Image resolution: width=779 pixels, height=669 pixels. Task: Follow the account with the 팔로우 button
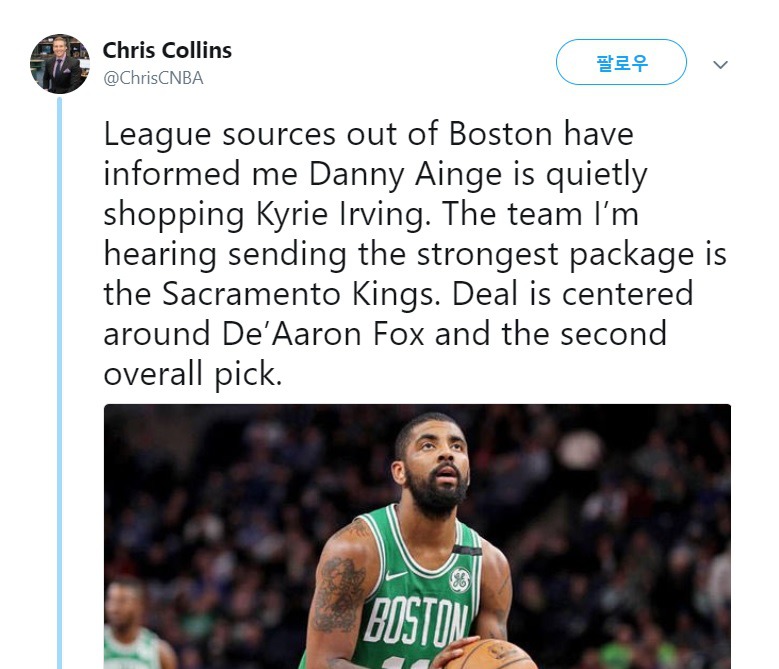(x=621, y=63)
